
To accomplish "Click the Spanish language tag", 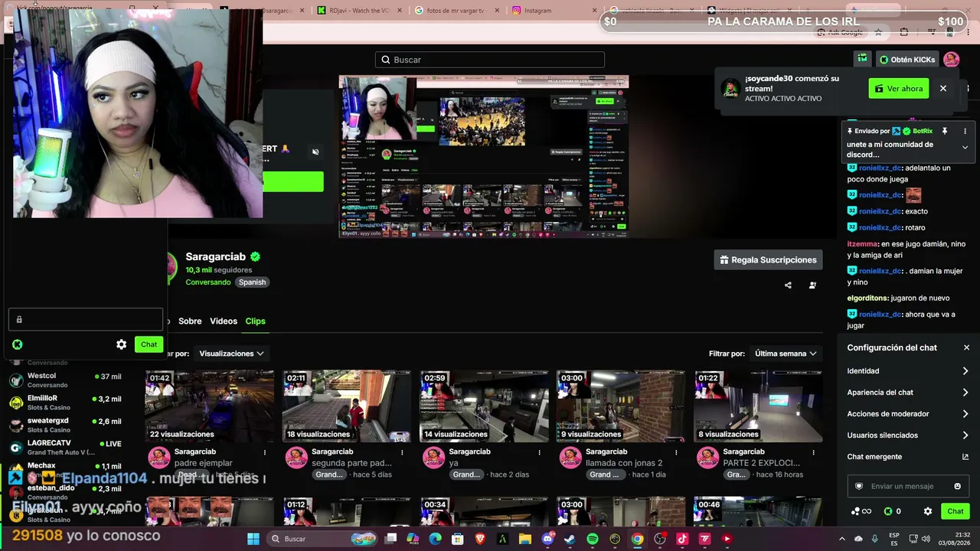I will coord(252,282).
